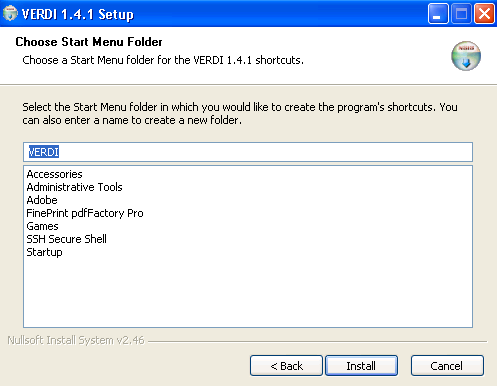Close the VERDI Setup window
The height and width of the screenshot is (386, 497).
click(484, 14)
